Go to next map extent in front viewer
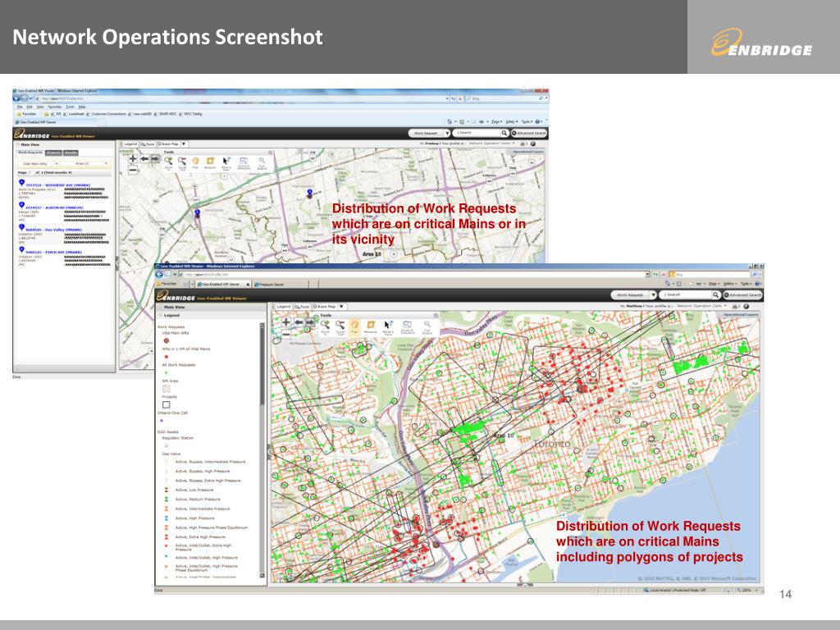Viewport: 840px width, 630px height. 310,322
